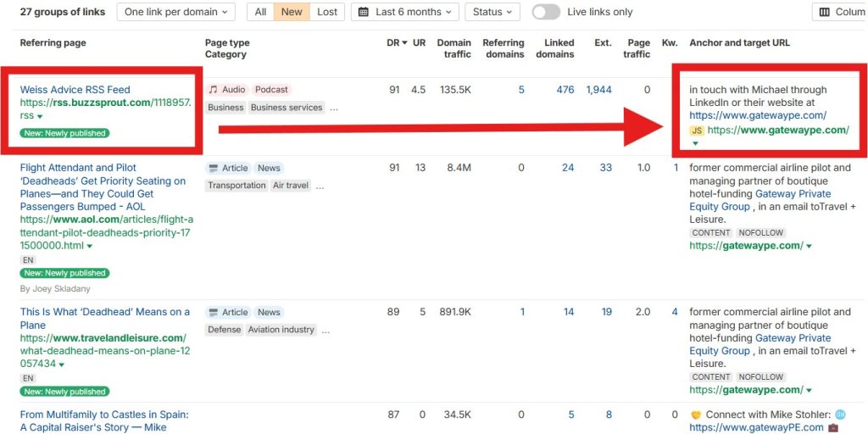The image size is (868, 434).
Task: Open linked domains value 5 in Multifamily row
Action: coord(570,415)
